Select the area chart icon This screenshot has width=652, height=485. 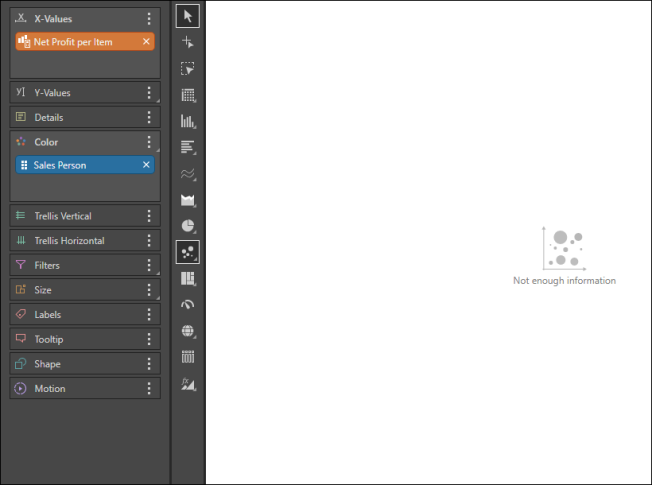(187, 200)
